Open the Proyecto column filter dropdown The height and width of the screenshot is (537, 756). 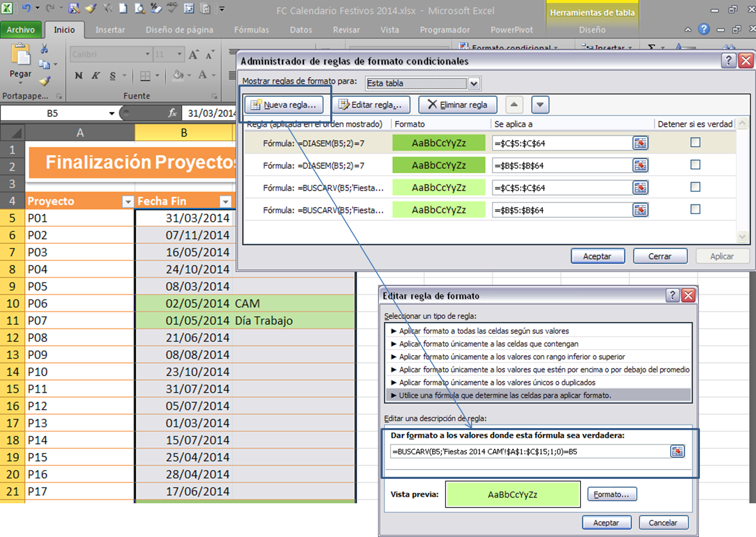[x=128, y=202]
